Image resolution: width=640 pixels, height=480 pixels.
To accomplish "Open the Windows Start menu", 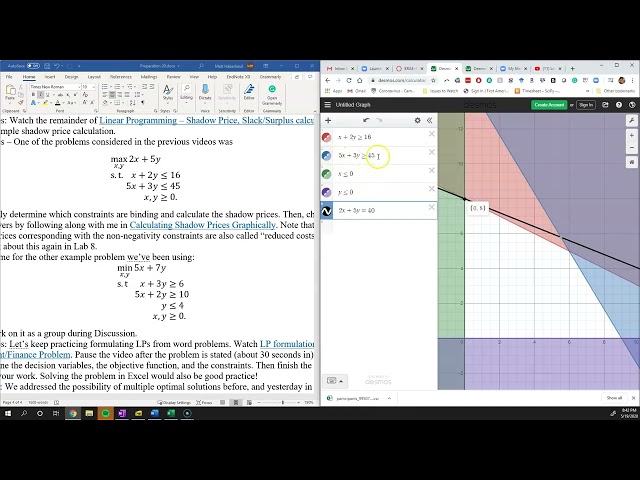I will click(8, 413).
